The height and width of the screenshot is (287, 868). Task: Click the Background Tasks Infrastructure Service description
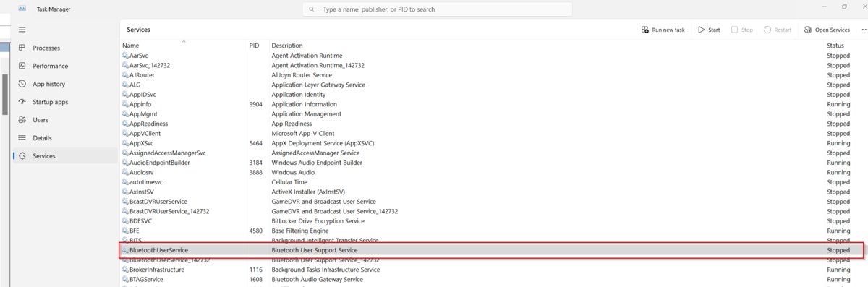tap(325, 270)
